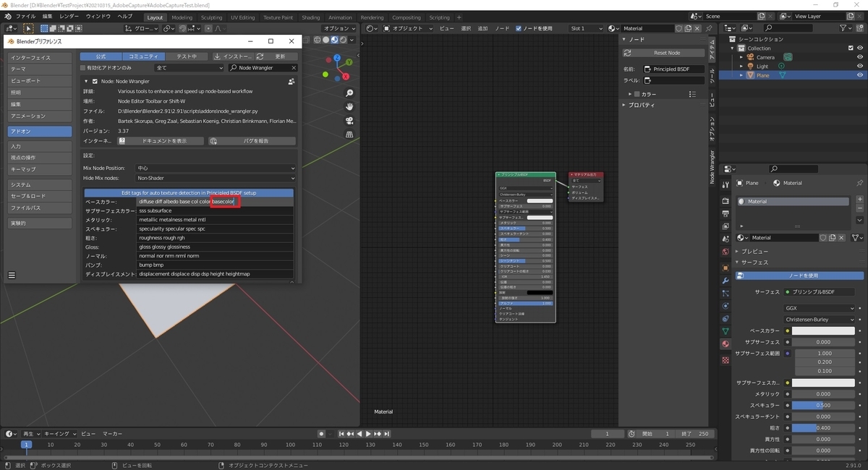Toggle camera view icon in viewport
The height and width of the screenshot is (470, 868).
pos(349,121)
